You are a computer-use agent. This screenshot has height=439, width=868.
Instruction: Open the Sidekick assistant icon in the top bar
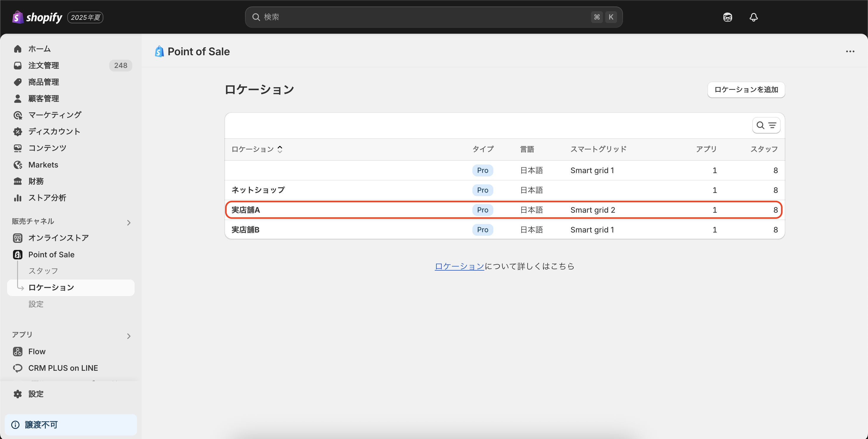coord(727,17)
